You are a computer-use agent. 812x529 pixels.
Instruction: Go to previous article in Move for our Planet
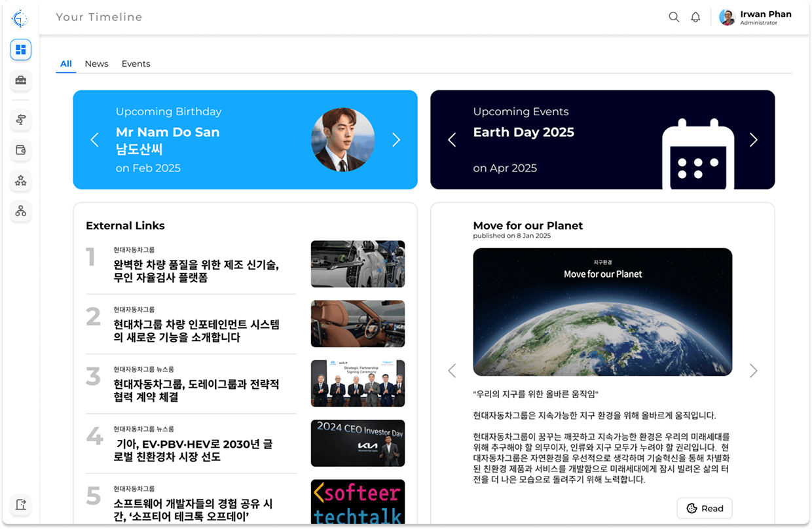(x=452, y=371)
